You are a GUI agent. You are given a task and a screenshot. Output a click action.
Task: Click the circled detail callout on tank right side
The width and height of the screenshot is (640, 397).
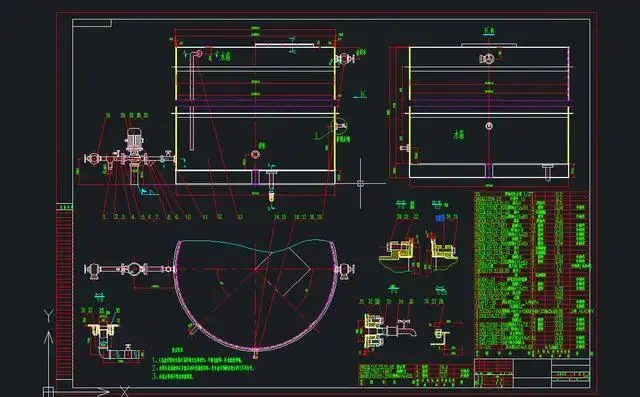tap(340, 126)
